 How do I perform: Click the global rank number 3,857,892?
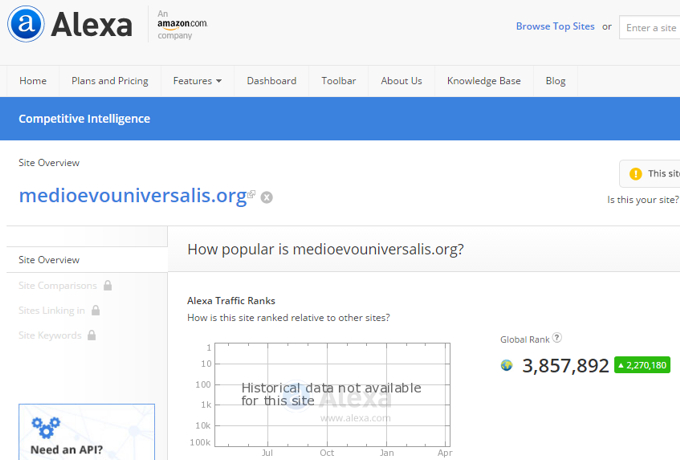tap(566, 365)
